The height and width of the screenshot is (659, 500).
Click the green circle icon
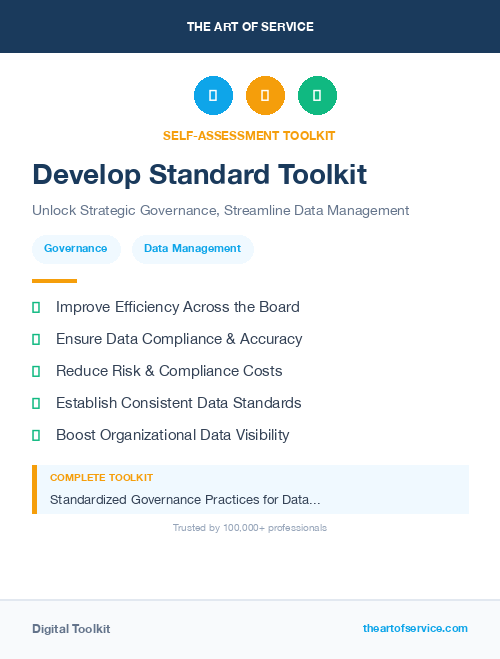[x=317, y=95]
